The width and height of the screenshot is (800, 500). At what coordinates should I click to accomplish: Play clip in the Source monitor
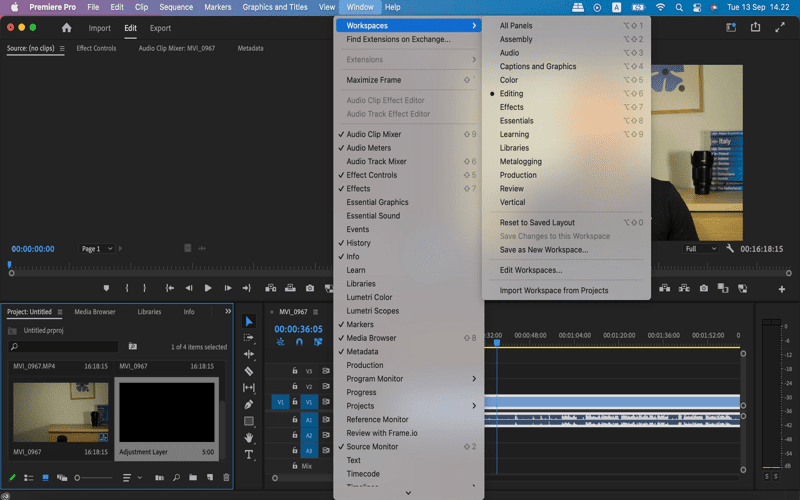[208, 288]
